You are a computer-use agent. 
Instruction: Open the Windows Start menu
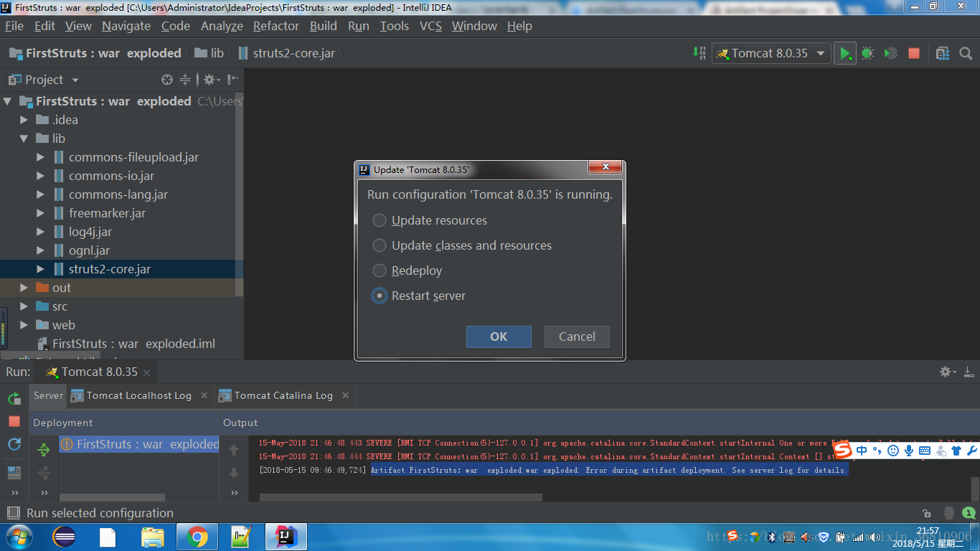(x=19, y=537)
